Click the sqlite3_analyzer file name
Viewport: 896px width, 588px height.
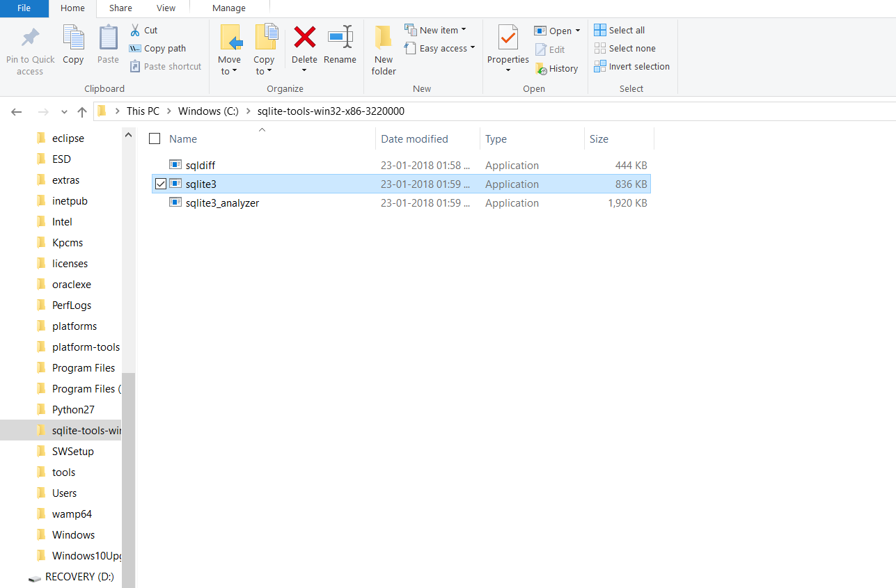(222, 202)
